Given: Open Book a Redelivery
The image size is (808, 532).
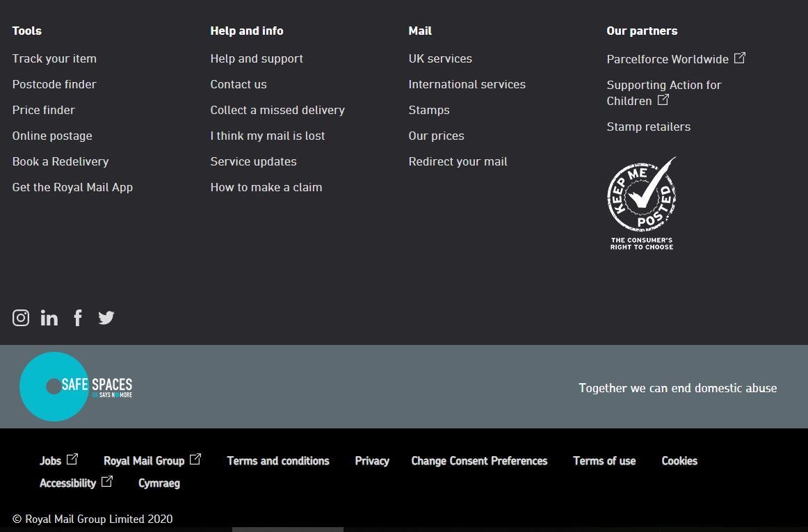Looking at the screenshot, I should click(60, 161).
